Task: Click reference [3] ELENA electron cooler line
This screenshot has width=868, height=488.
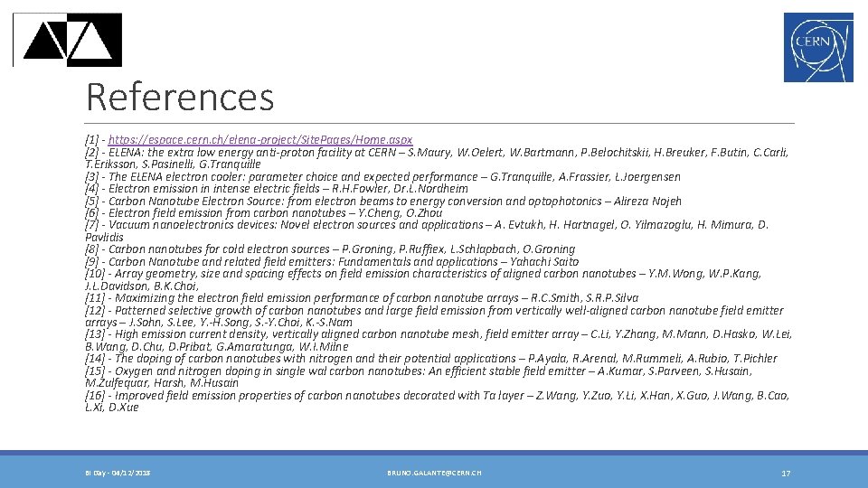Action: pos(382,177)
